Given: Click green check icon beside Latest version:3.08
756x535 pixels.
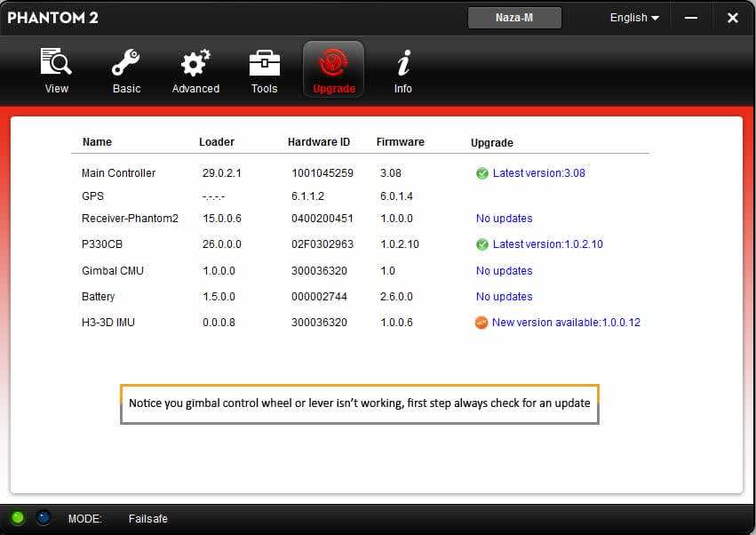Looking at the screenshot, I should point(481,173).
